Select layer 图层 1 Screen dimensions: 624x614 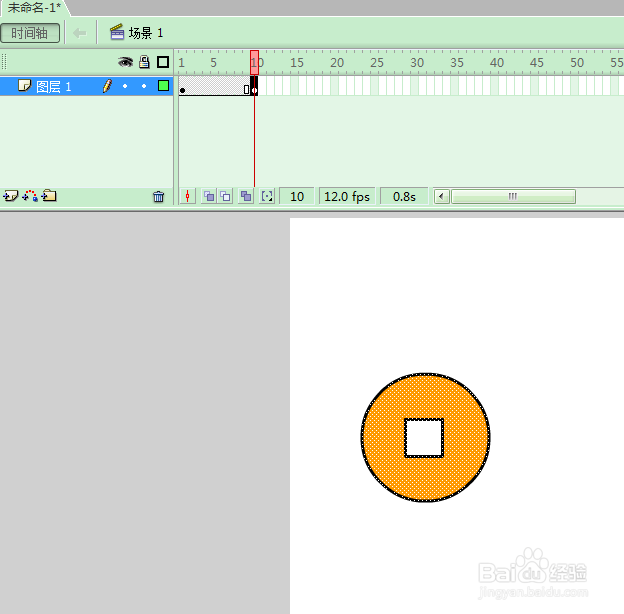86,86
